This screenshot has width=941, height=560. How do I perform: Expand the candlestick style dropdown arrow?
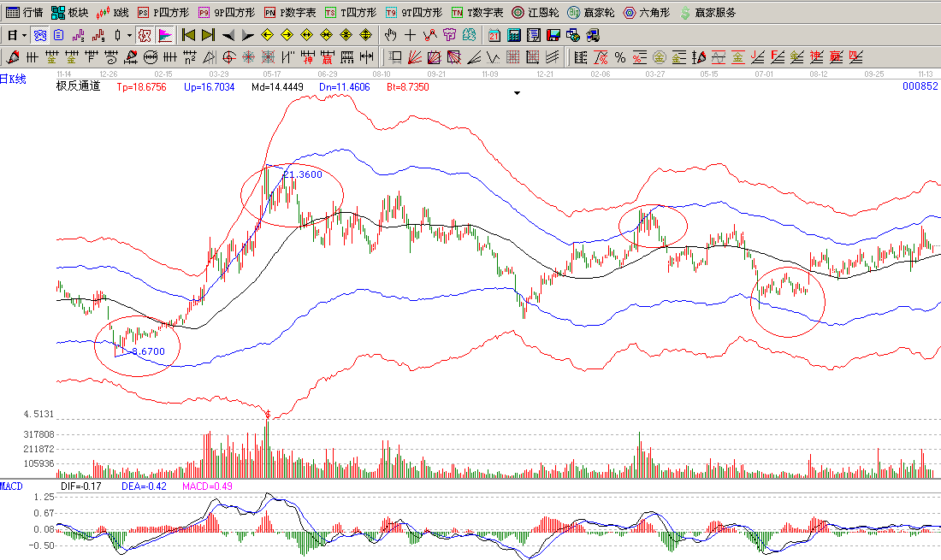pos(129,36)
